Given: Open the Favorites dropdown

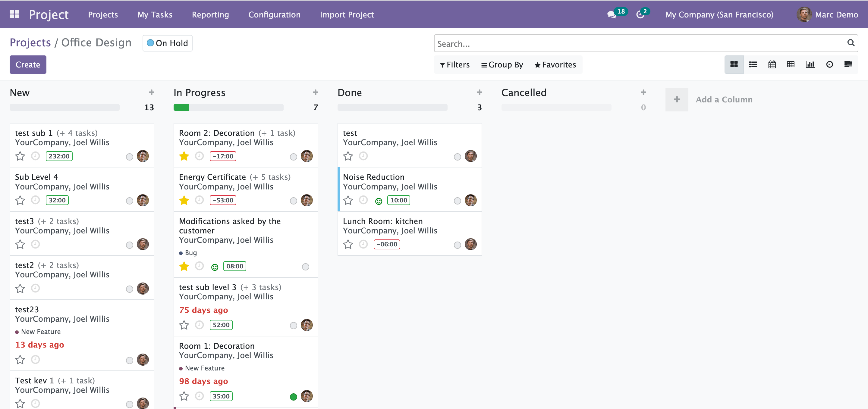Looking at the screenshot, I should click(555, 65).
